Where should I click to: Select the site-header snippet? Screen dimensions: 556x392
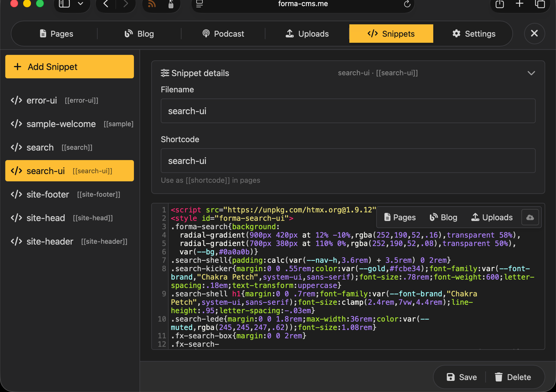point(70,241)
